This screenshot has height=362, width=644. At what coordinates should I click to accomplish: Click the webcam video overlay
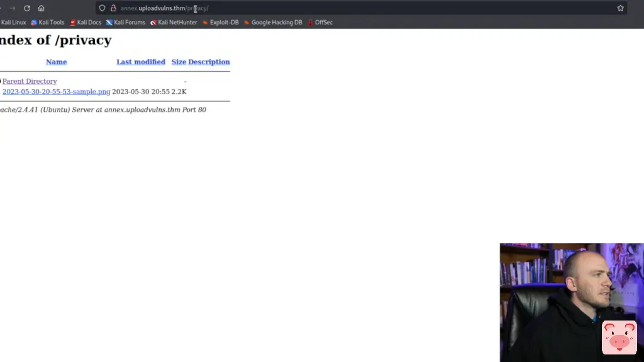572,302
